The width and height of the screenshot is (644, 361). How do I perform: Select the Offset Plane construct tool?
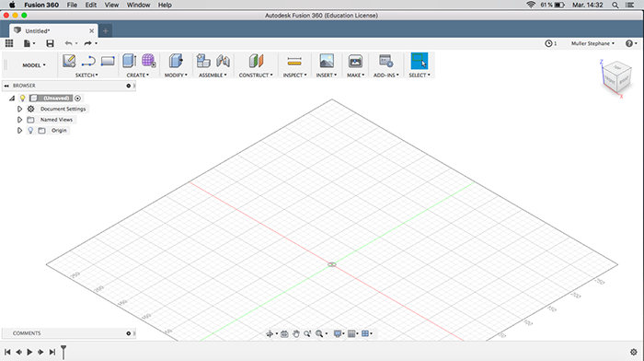[x=256, y=61]
